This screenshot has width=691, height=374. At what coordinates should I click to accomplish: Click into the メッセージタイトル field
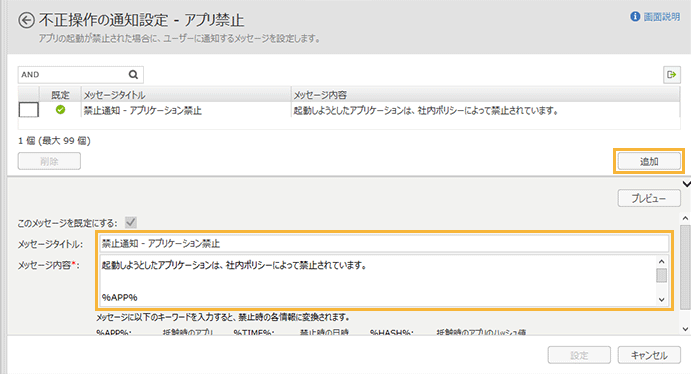(x=384, y=243)
